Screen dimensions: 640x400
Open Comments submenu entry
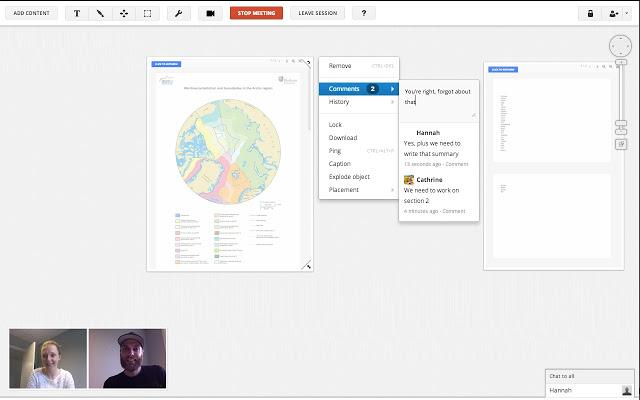pos(359,89)
